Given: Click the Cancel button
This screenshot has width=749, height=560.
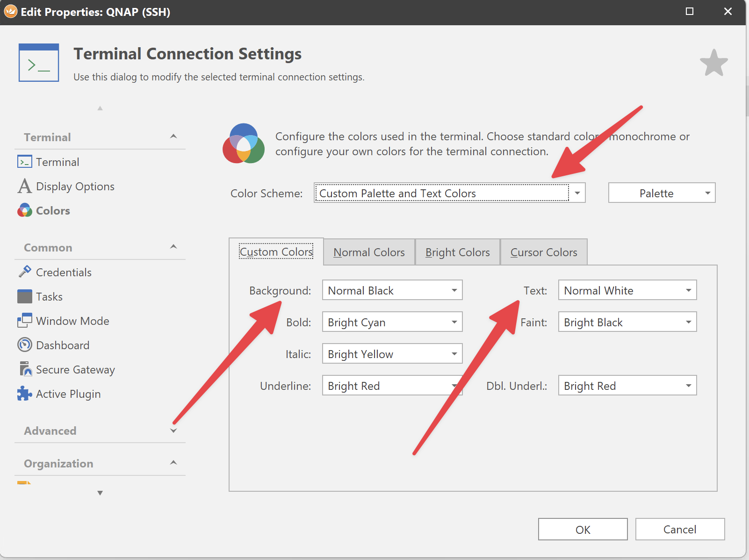Looking at the screenshot, I should pos(680,529).
